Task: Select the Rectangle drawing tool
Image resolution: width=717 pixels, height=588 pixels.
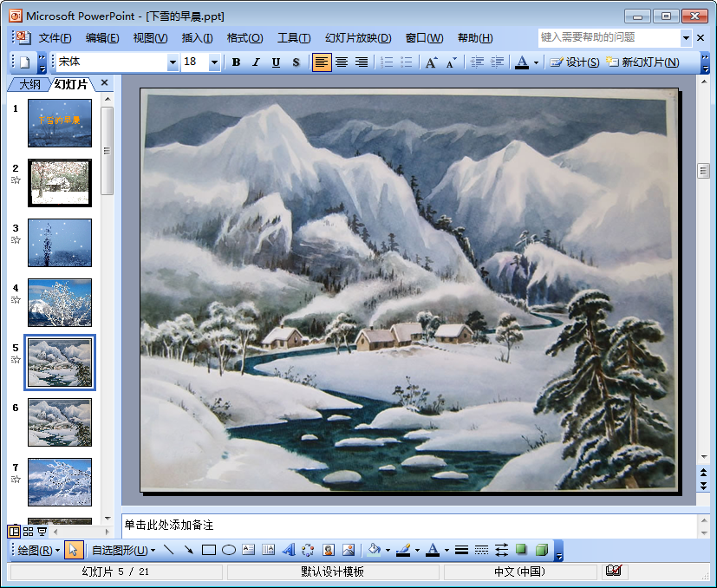Action: [209, 550]
